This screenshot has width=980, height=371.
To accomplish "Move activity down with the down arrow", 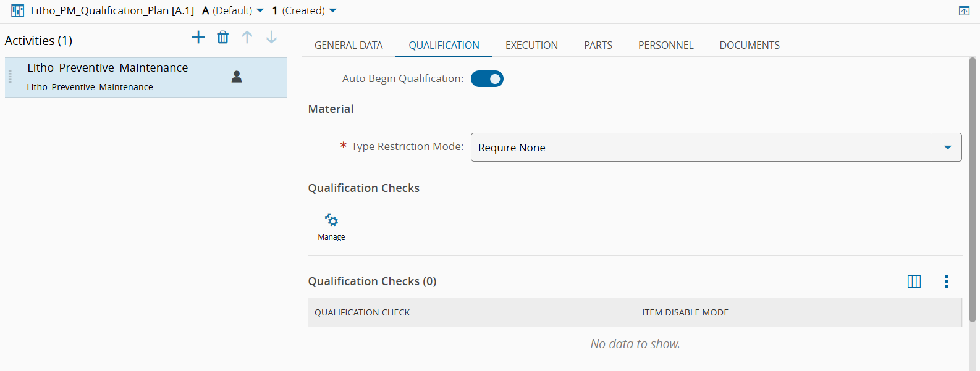I will coord(271,38).
